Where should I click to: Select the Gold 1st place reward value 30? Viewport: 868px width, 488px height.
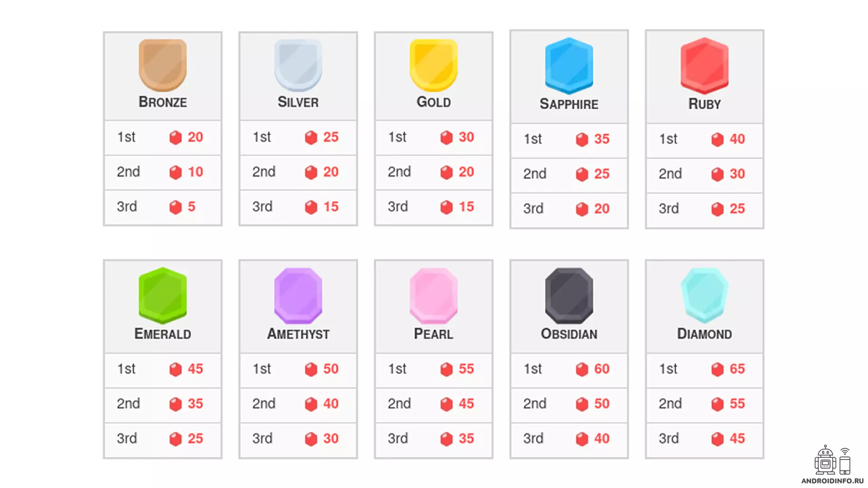coord(466,137)
